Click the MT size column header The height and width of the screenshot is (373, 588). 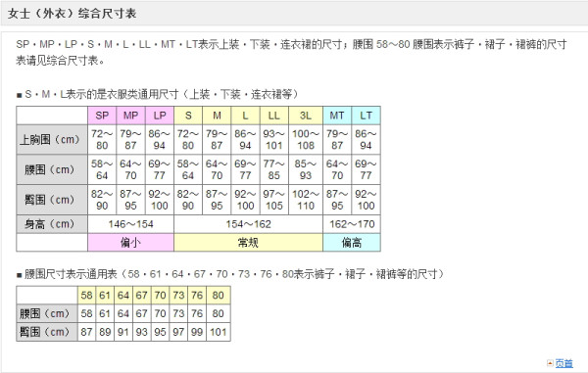coord(337,116)
